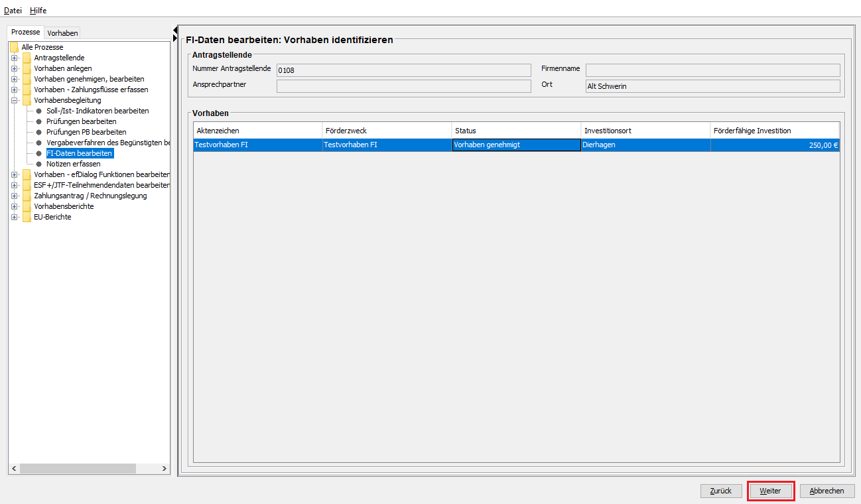Click Vorhaben genehmigen, bearbeiten folder icon

tap(27, 79)
